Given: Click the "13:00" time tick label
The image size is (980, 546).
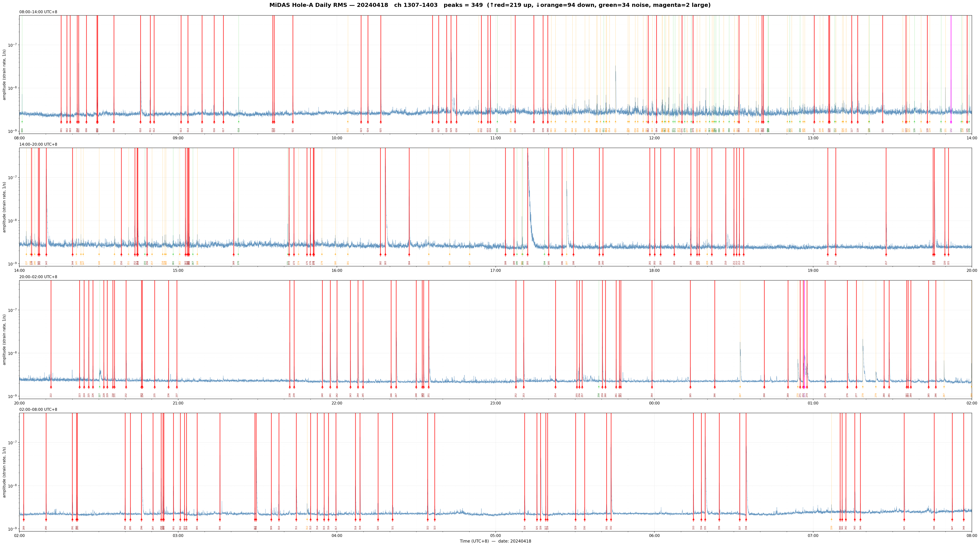Looking at the screenshot, I should 813,138.
